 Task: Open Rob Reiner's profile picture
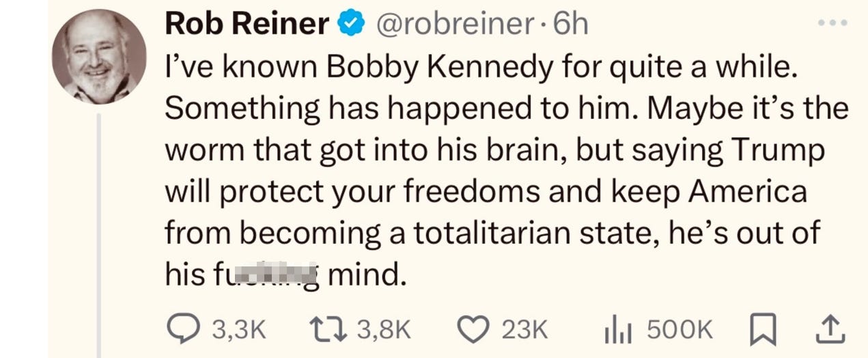click(x=100, y=57)
